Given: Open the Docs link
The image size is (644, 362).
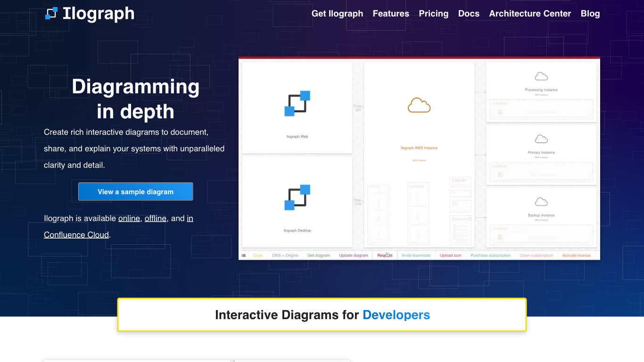Looking at the screenshot, I should point(469,14).
